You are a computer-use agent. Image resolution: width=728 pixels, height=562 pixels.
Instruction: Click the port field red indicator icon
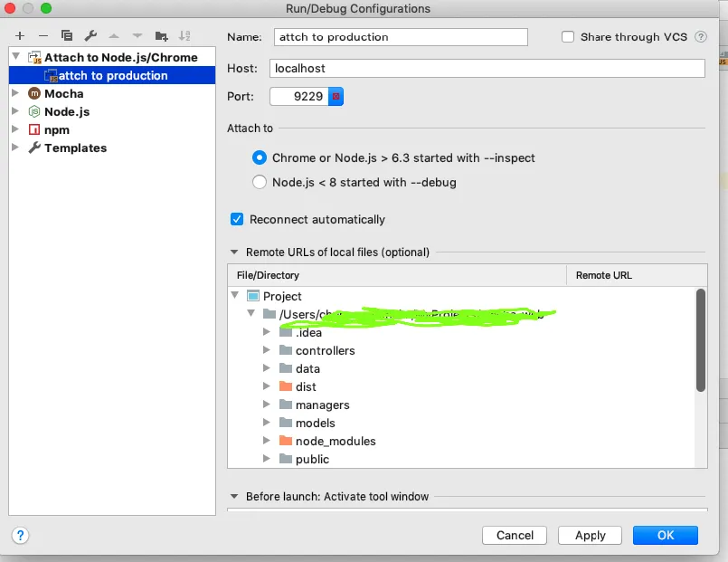[x=336, y=97]
